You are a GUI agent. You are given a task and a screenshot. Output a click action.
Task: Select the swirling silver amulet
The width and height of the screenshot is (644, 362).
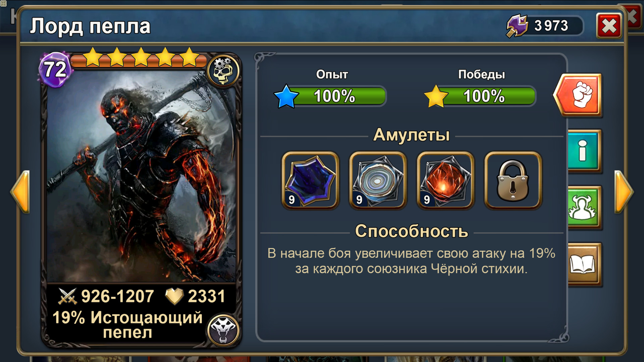(378, 180)
